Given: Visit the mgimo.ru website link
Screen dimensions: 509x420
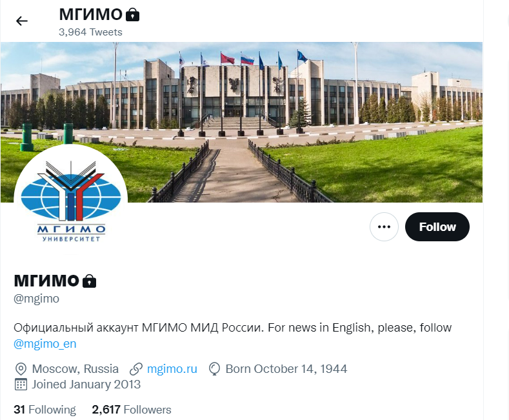Looking at the screenshot, I should point(172,369).
